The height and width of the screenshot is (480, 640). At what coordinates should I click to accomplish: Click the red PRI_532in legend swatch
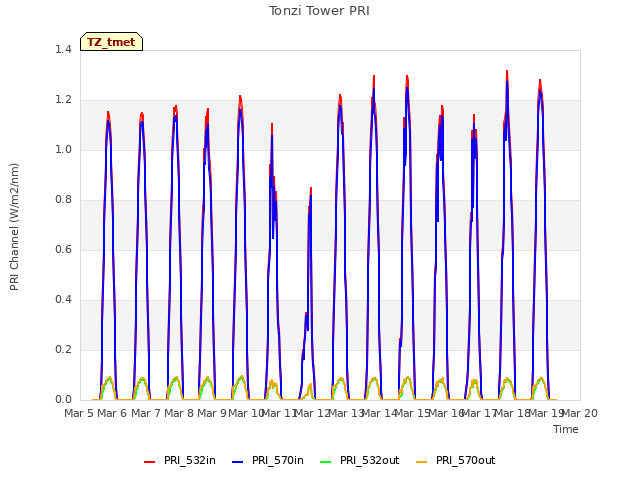[x=150, y=461]
